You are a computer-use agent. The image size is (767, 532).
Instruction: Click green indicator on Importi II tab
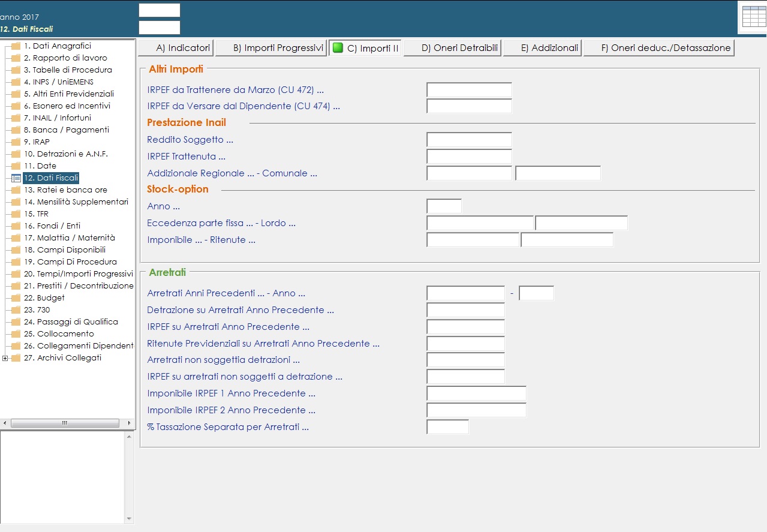tap(338, 48)
